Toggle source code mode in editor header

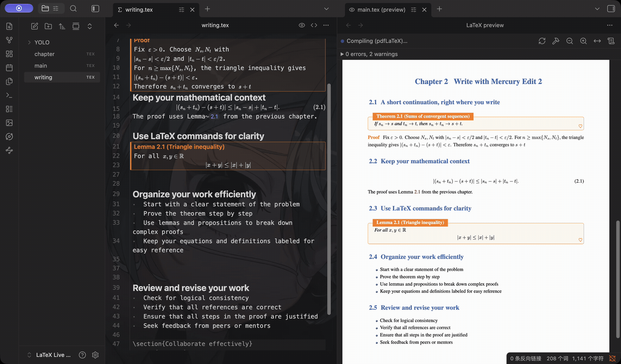(x=314, y=25)
